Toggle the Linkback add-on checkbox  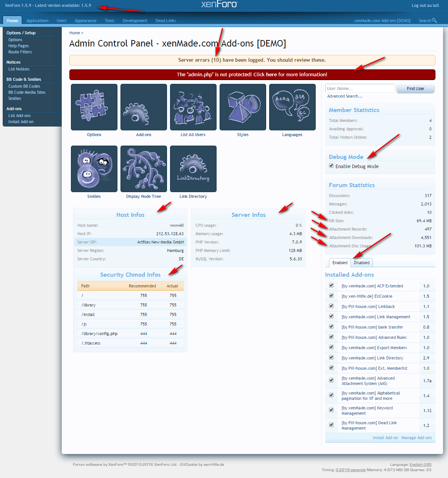click(331, 306)
